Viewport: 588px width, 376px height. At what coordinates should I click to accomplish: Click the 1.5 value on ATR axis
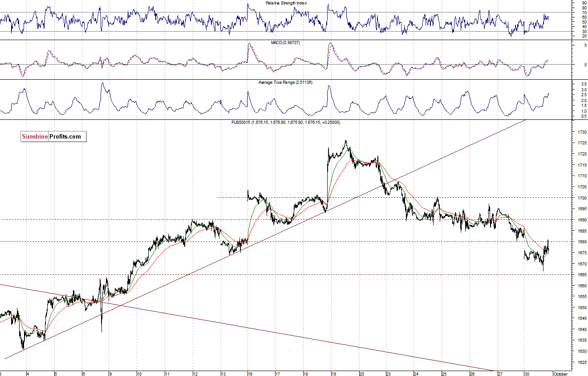coord(584,106)
